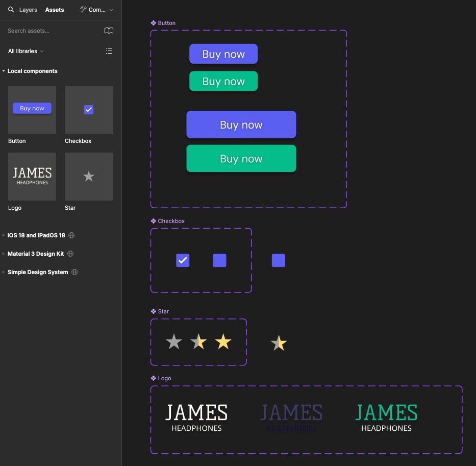Screen dimensions: 476x466
Task: Click the component icon beside Checkbox label
Action: 153,221
